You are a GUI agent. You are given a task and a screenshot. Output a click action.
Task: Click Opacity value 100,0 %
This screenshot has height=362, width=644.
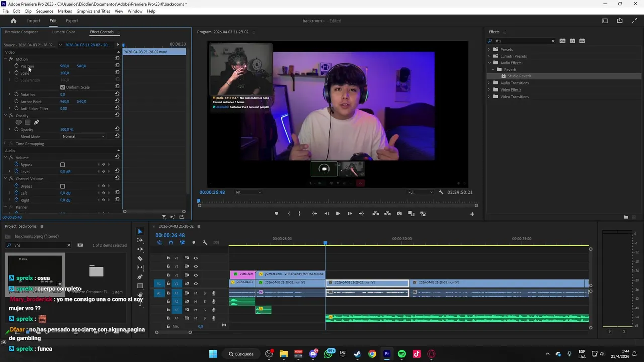[67, 130]
